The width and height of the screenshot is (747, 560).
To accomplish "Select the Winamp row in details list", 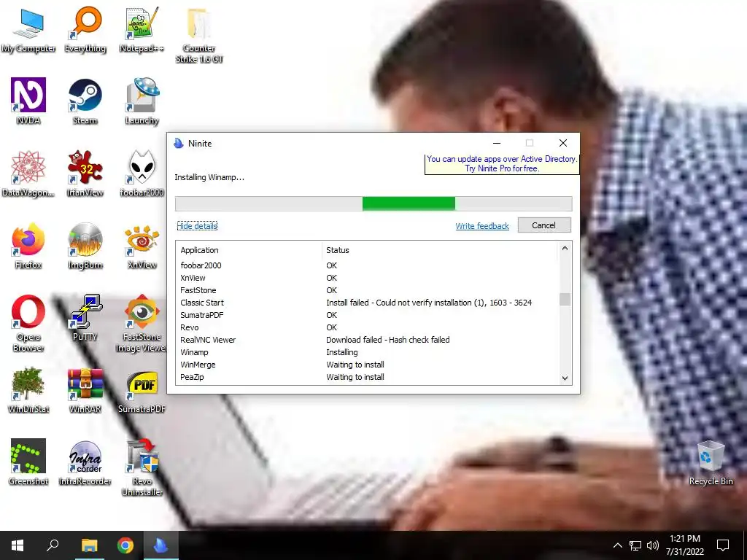I will [x=367, y=352].
